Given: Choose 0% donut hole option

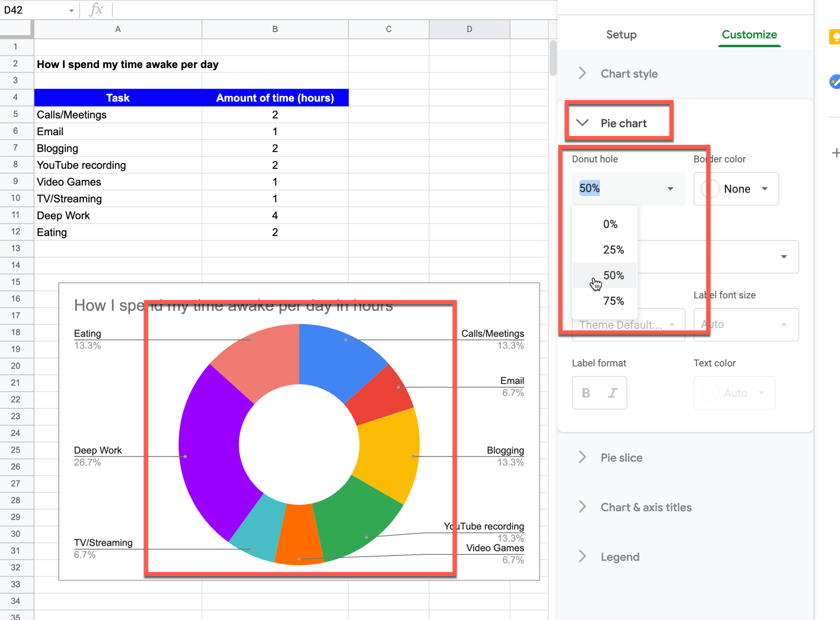Looking at the screenshot, I should point(605,224).
